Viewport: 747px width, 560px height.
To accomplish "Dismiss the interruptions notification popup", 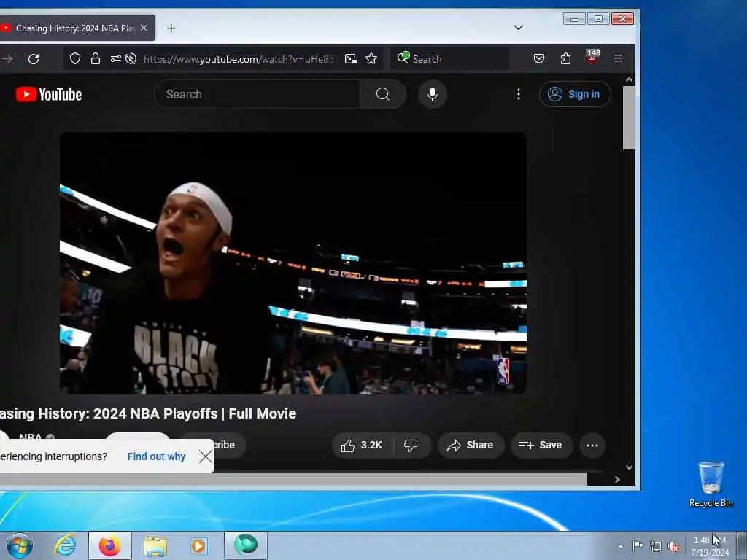I will click(205, 456).
